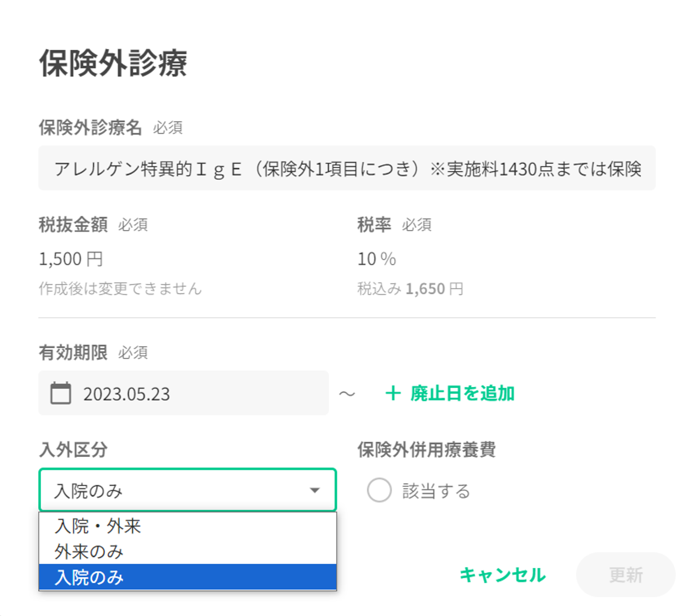Click the dropdown arrow in the 入外区分 box
The width and height of the screenshot is (688, 616).
click(x=314, y=490)
